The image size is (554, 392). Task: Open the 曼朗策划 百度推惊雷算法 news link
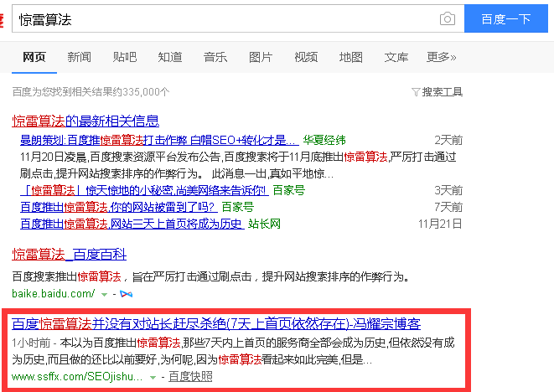[159, 140]
